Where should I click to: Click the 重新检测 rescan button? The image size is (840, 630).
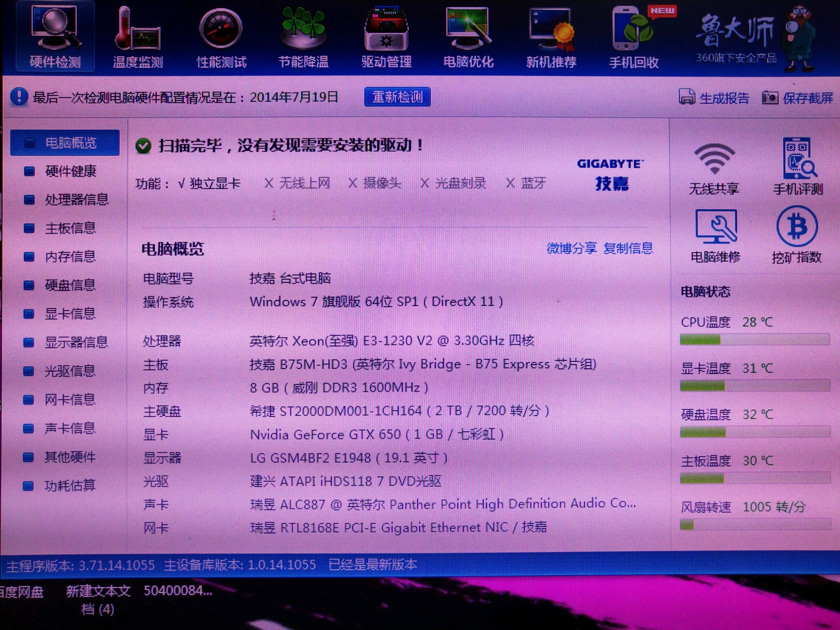point(397,97)
